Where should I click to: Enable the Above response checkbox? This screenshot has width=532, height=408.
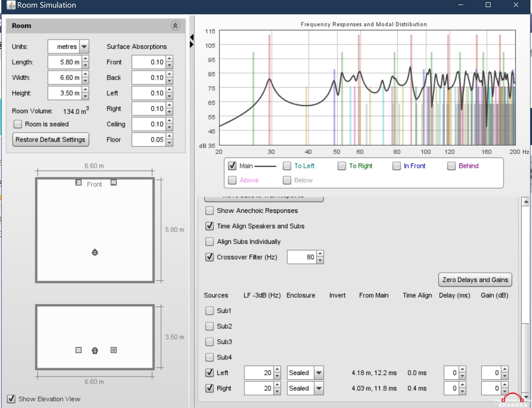pyautogui.click(x=232, y=180)
